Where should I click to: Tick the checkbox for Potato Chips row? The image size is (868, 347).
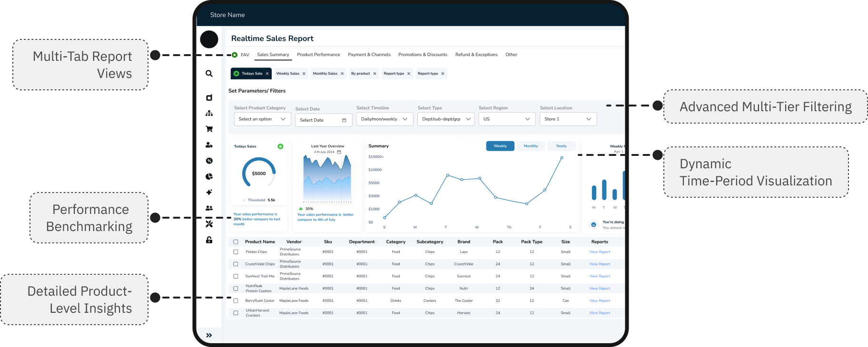pos(236,252)
